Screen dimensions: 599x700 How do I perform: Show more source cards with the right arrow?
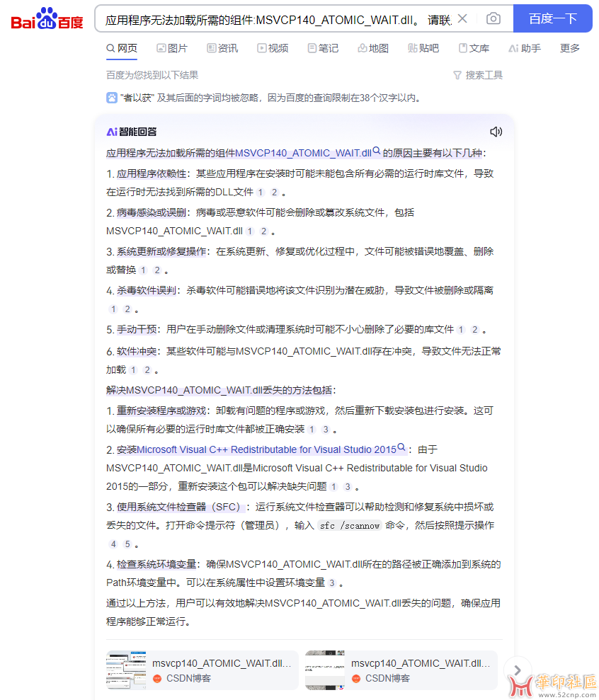tap(518, 670)
